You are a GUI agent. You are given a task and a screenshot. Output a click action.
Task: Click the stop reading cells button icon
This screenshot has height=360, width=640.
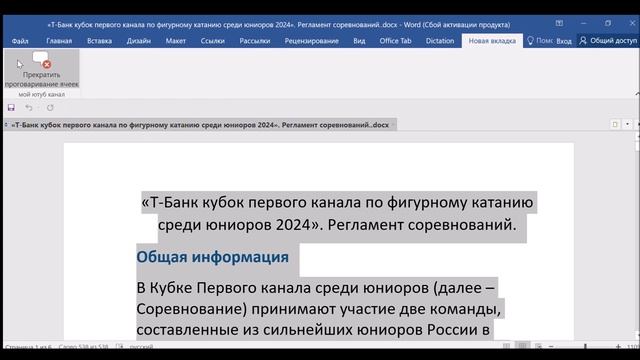pyautogui.click(x=41, y=60)
